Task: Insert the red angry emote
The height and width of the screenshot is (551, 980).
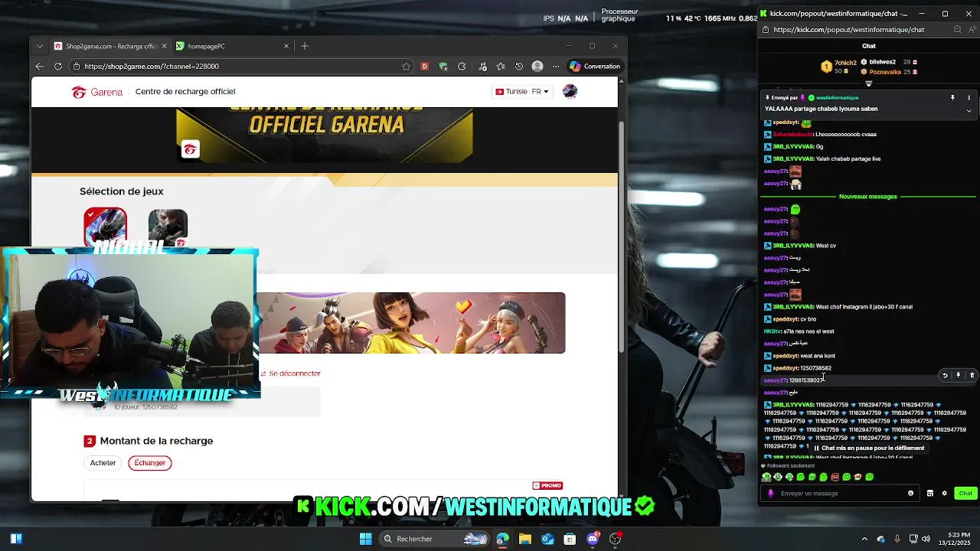Action: [x=835, y=477]
